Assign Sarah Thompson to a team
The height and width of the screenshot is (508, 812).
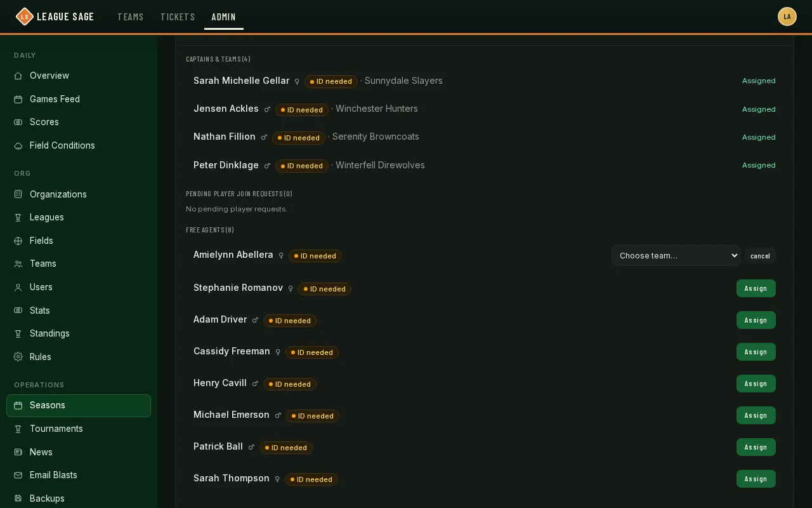756,479
